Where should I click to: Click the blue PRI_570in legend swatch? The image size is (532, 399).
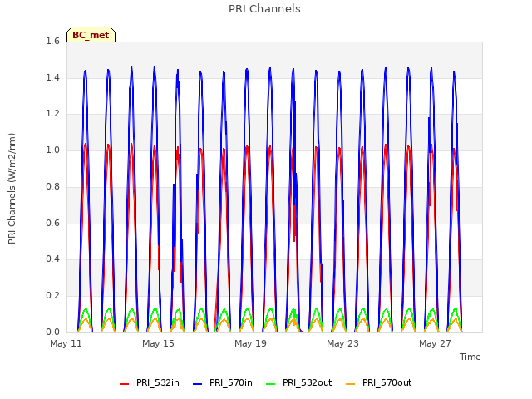[197, 384]
